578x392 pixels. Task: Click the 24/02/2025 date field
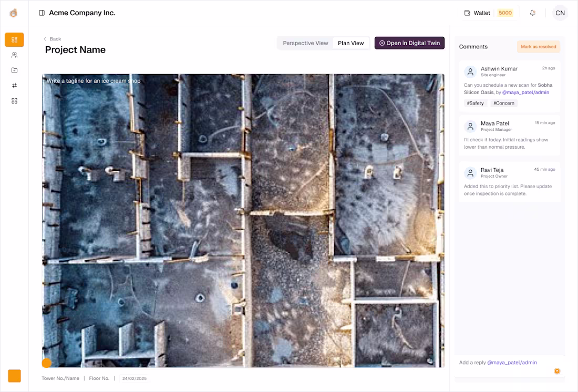134,378
